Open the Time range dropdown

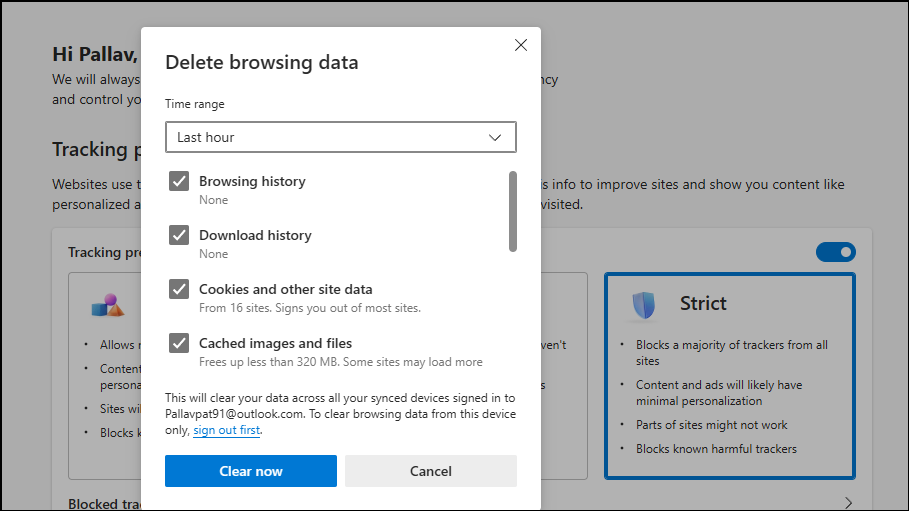tap(340, 137)
